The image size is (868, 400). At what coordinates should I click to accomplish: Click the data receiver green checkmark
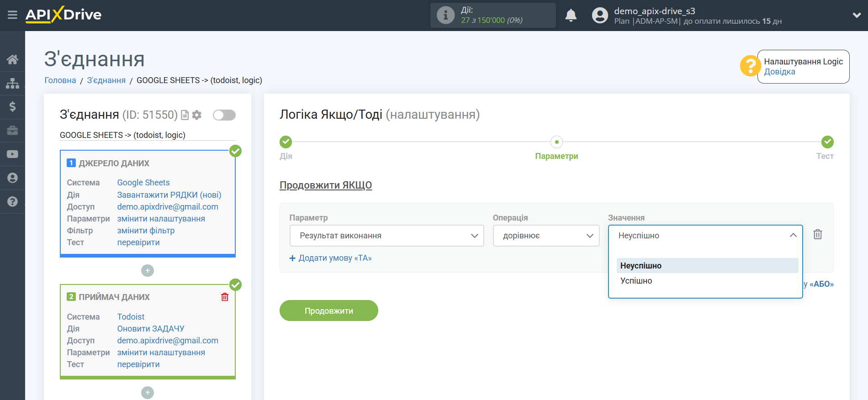(235, 285)
